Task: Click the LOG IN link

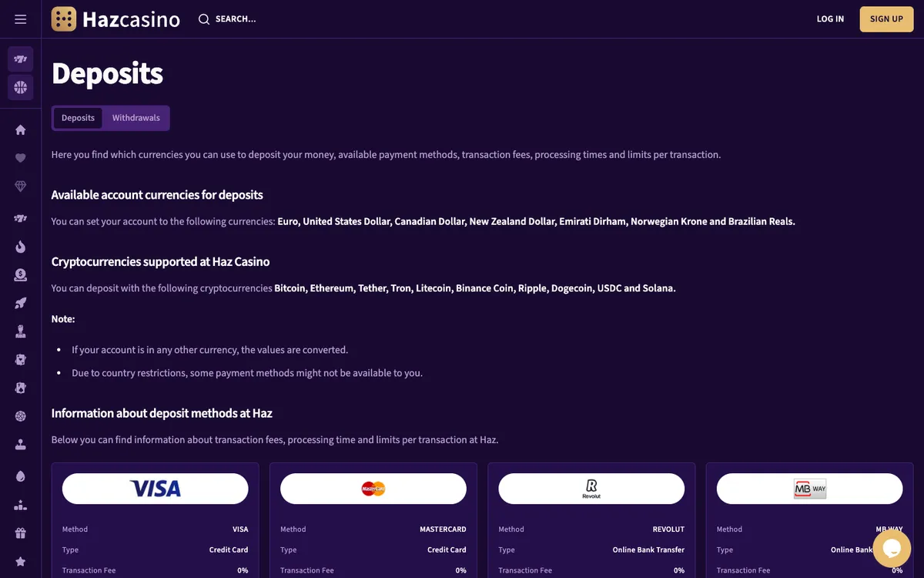Action: click(830, 19)
